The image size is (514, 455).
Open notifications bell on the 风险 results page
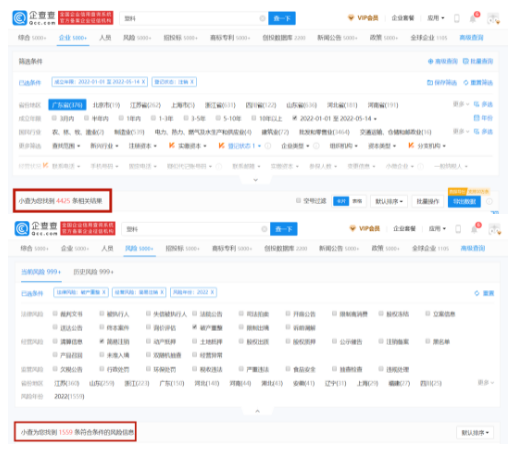pyautogui.click(x=474, y=229)
